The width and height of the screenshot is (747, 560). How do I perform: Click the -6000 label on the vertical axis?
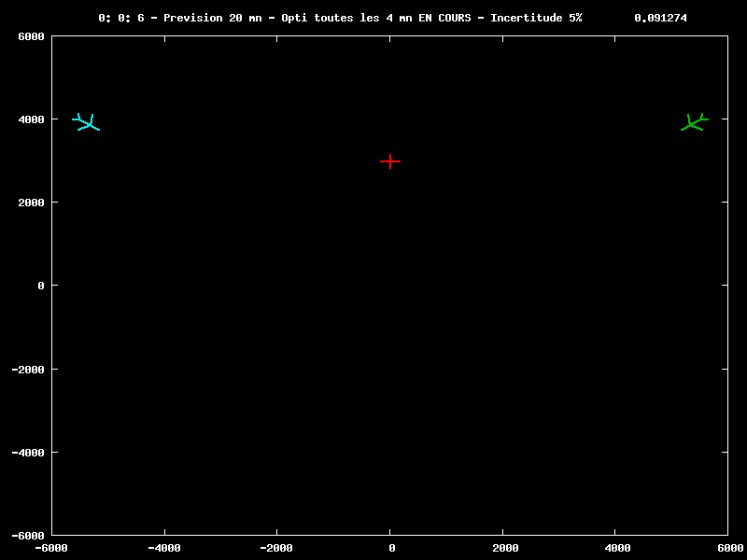(x=26, y=535)
